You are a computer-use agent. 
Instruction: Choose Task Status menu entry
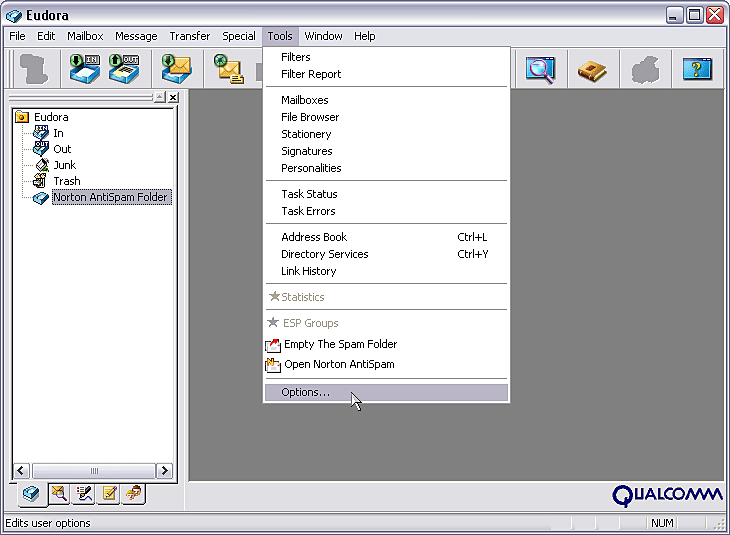(386, 194)
